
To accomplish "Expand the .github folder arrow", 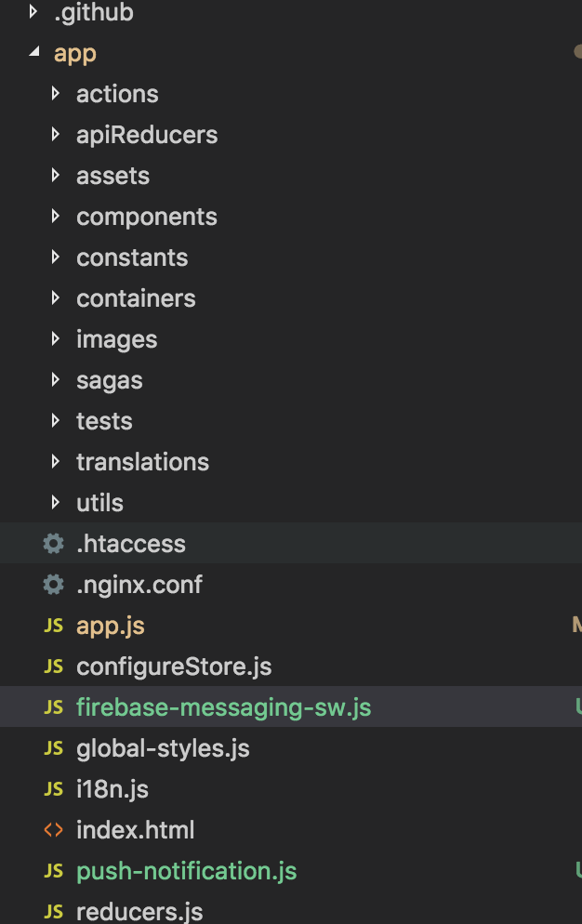I will (34, 12).
